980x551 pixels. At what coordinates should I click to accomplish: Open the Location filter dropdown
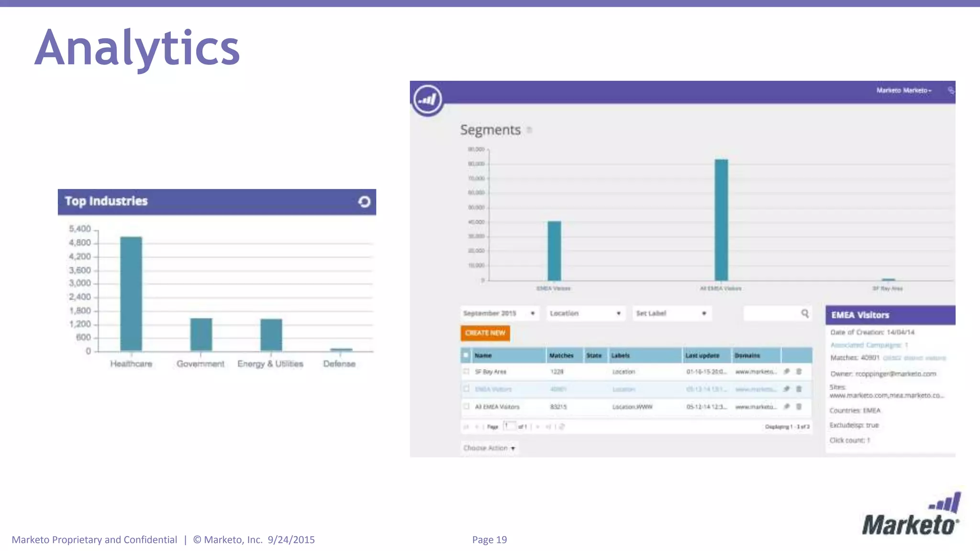pyautogui.click(x=586, y=313)
